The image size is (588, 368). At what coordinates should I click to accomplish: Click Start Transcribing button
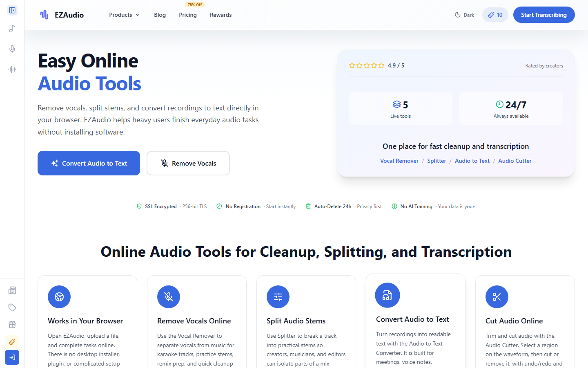(544, 15)
